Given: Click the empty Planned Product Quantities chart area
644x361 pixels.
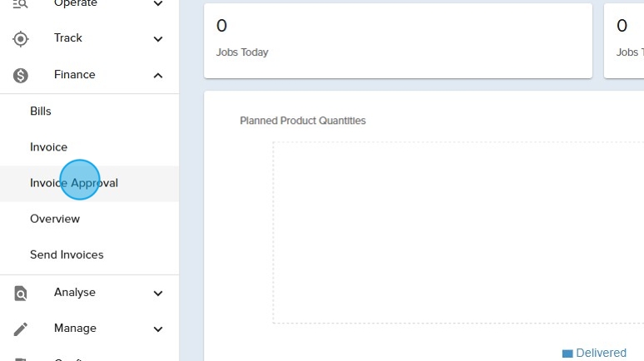Looking at the screenshot, I should tap(458, 233).
